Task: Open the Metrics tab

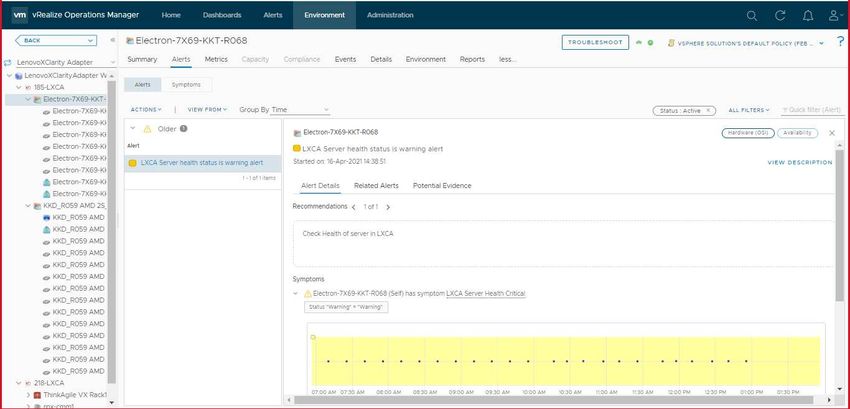Action: pos(216,60)
